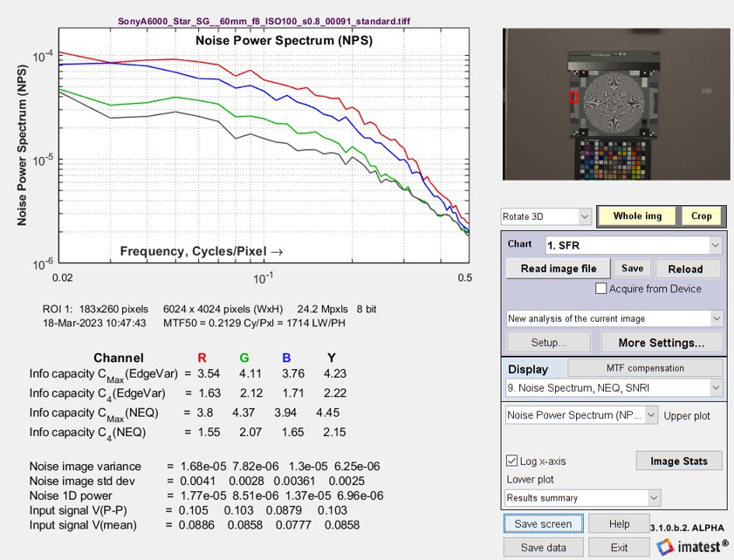Image resolution: width=734 pixels, height=560 pixels.
Task: Click the Imatest logo
Action: point(692,546)
